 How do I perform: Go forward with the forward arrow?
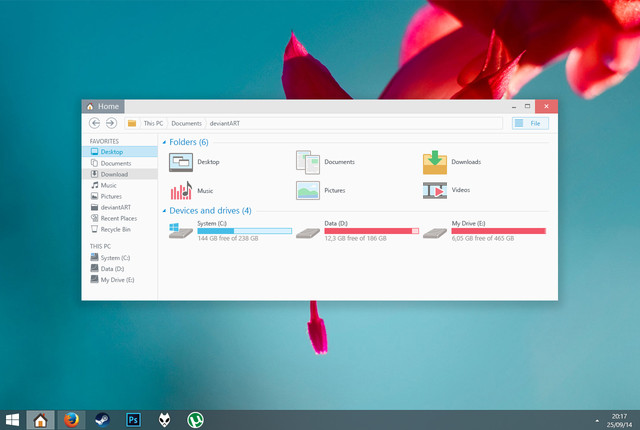[x=110, y=123]
